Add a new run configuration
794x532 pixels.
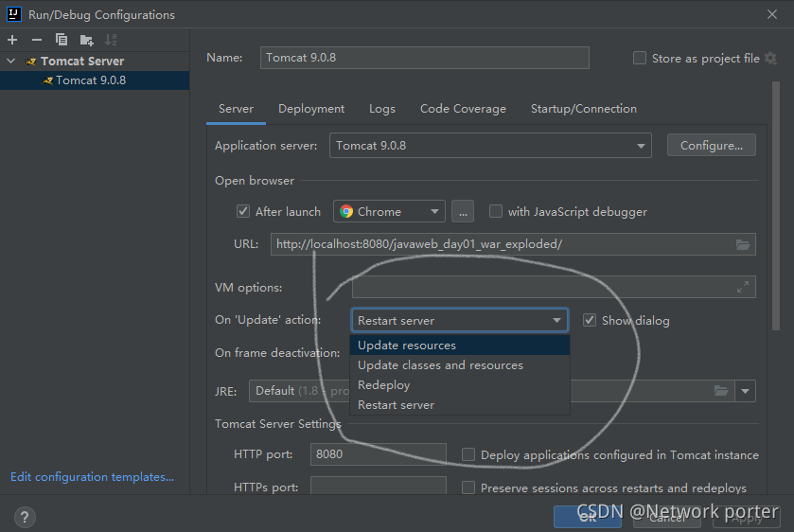coord(12,40)
